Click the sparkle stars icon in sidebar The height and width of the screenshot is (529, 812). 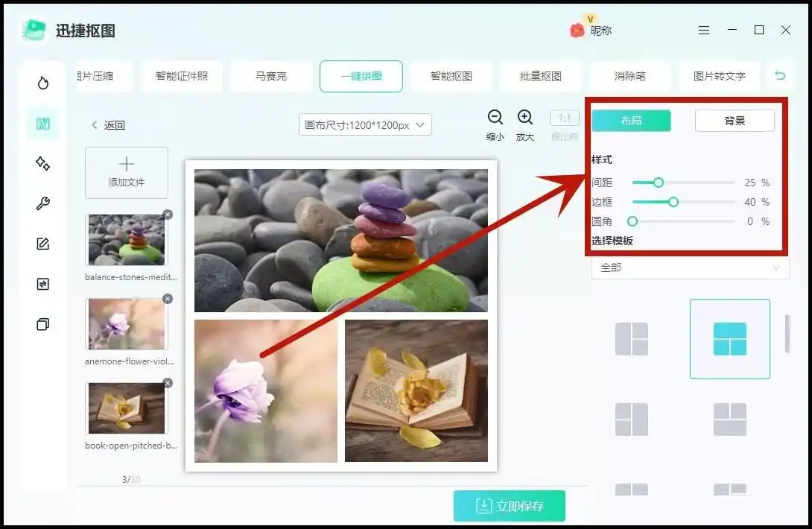(43, 164)
